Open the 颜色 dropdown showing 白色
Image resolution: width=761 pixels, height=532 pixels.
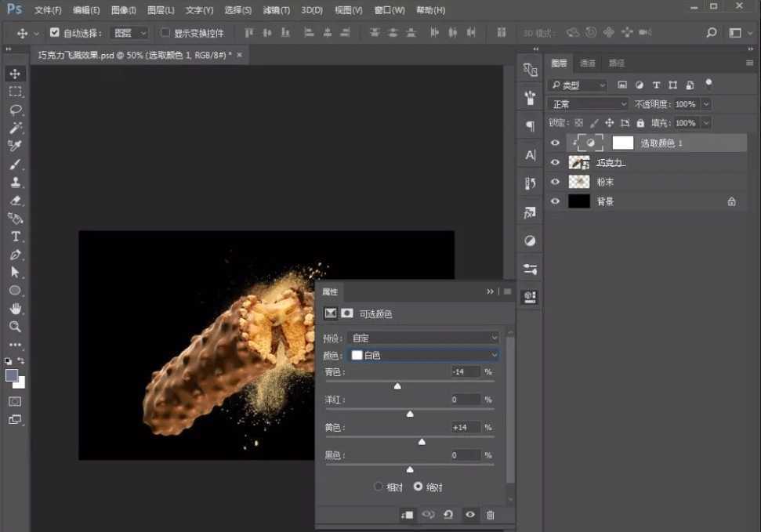pos(423,355)
